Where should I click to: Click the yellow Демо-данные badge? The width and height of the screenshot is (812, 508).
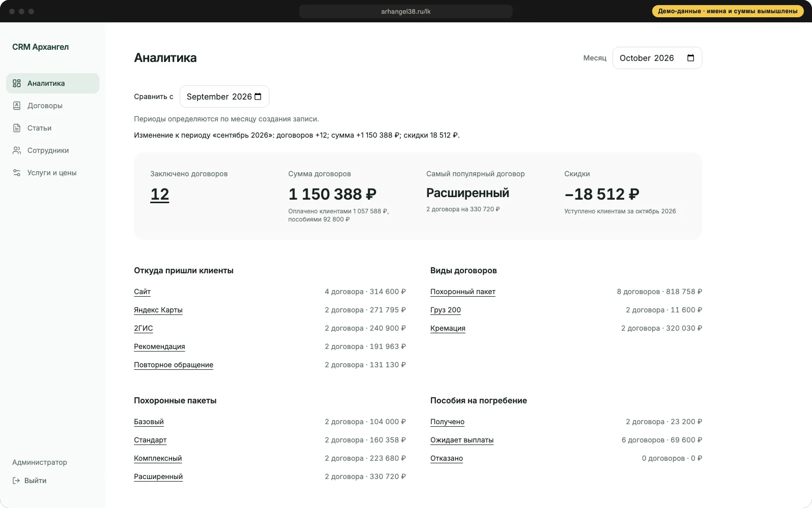[x=728, y=11]
